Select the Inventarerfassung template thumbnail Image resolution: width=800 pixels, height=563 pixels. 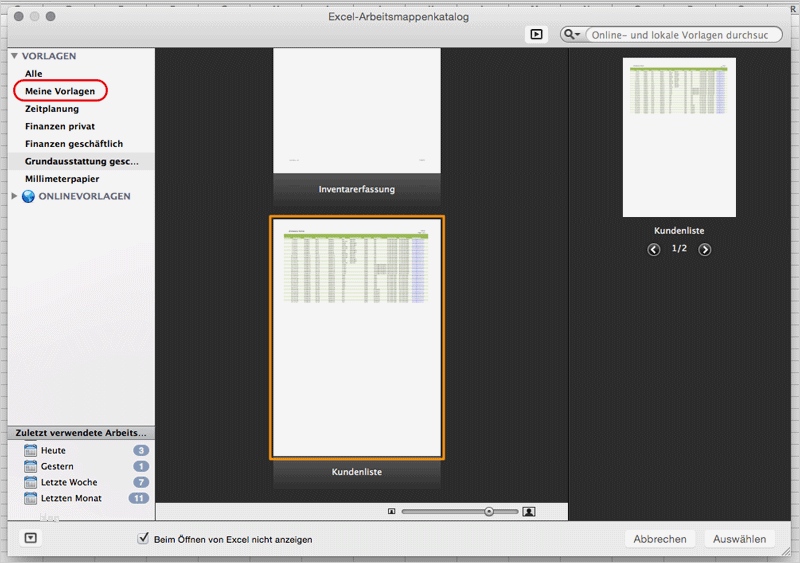(x=357, y=111)
